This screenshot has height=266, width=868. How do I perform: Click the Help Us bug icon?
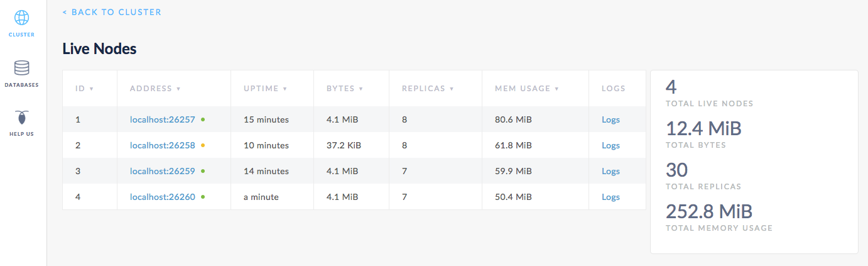21,118
